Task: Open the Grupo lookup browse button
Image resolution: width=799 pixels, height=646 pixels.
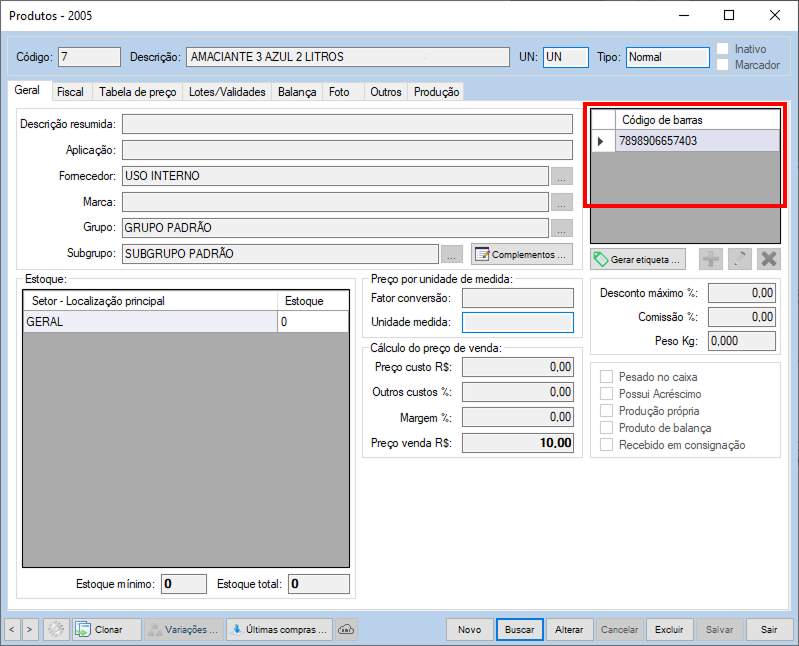Action: pyautogui.click(x=561, y=227)
